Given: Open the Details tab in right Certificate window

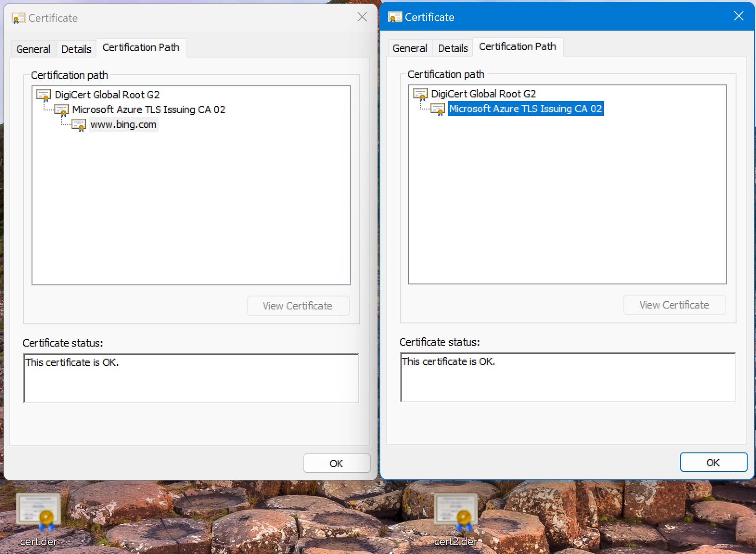Looking at the screenshot, I should point(453,48).
